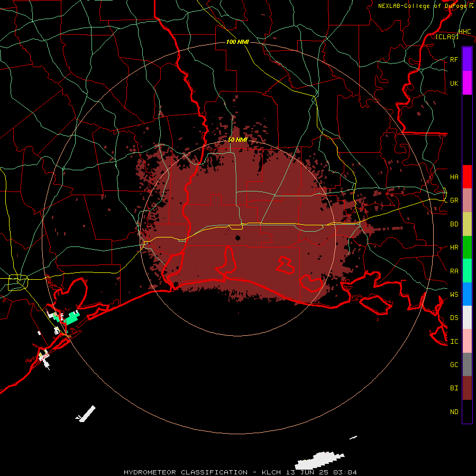Click the light green RA legend swatch

[467, 271]
